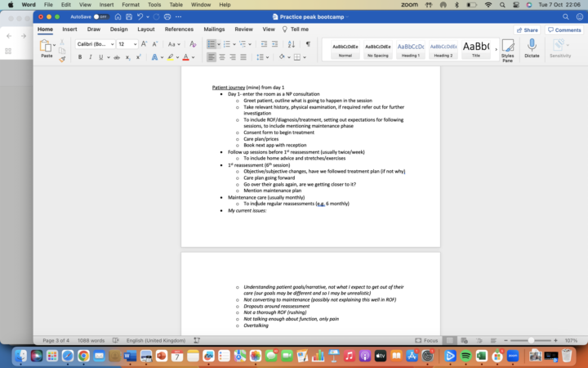Click the bulleted list button
The width and height of the screenshot is (588, 368).
click(x=212, y=43)
